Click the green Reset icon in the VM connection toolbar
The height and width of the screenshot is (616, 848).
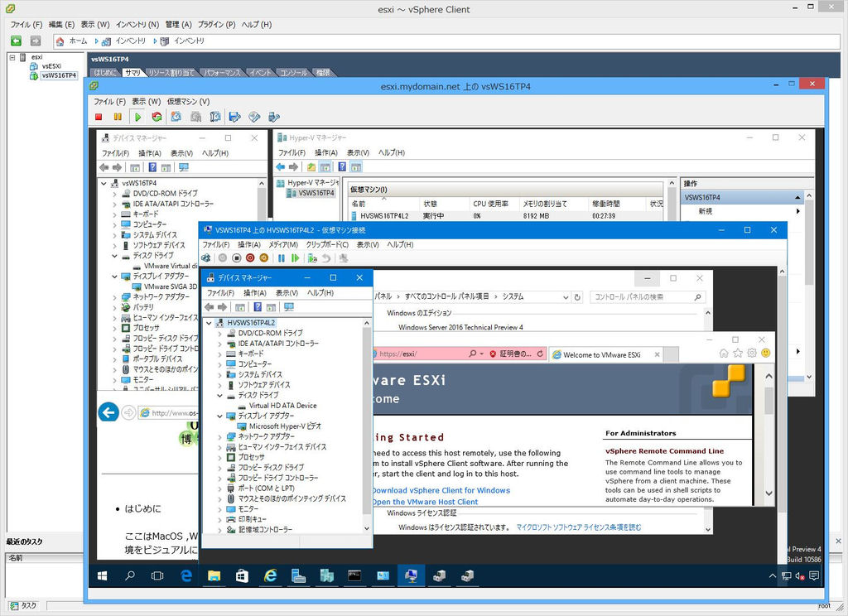point(296,258)
